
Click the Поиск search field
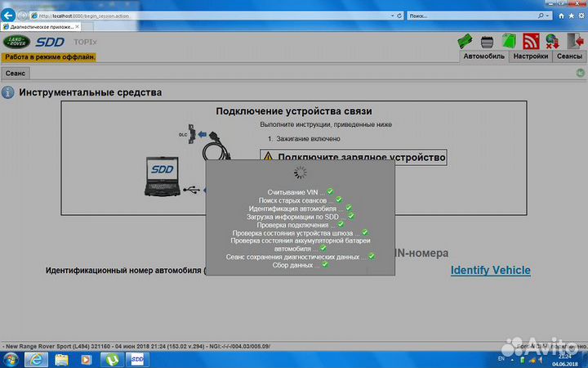(473, 16)
